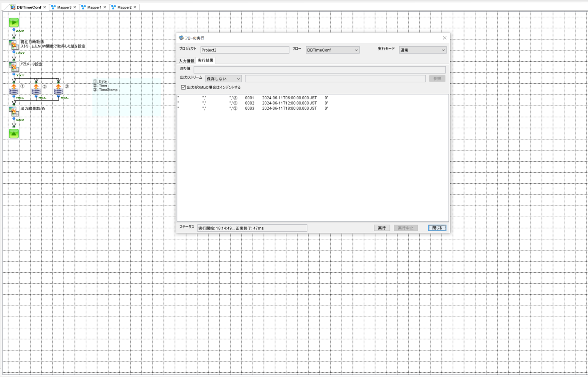Click the green End flow component
Image resolution: width=588 pixels, height=377 pixels.
tap(14, 134)
